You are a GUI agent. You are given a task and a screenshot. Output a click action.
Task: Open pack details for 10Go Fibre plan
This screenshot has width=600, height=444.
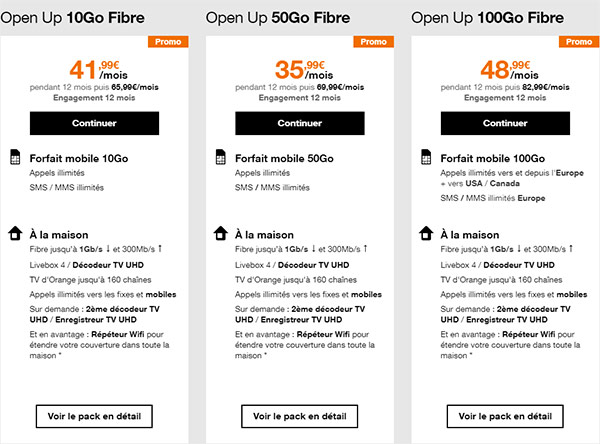[94, 415]
